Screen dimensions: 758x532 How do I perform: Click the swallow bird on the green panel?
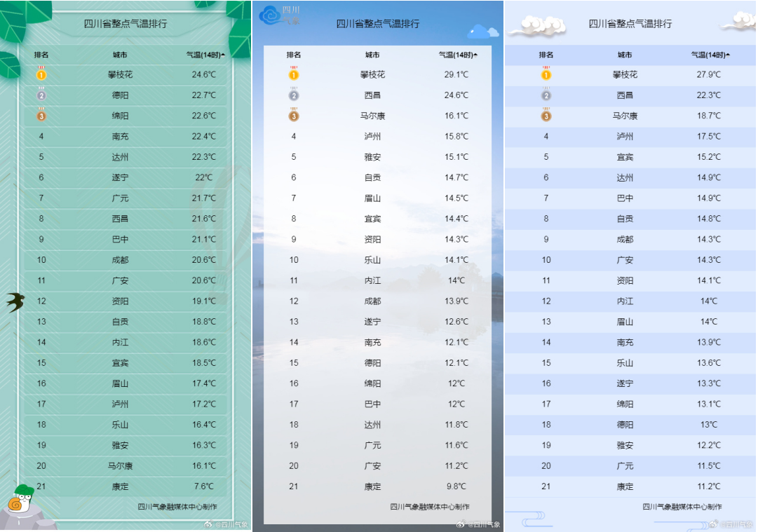(x=15, y=302)
